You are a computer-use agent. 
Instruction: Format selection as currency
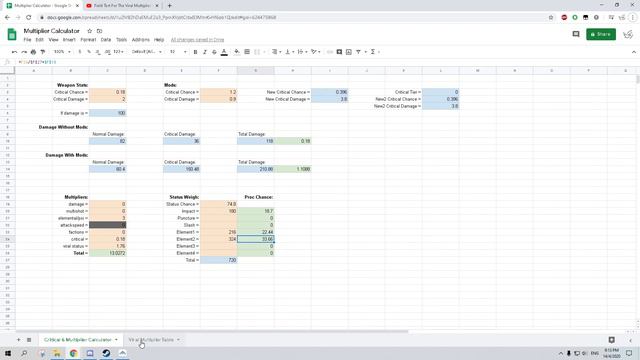pyautogui.click(x=80, y=52)
